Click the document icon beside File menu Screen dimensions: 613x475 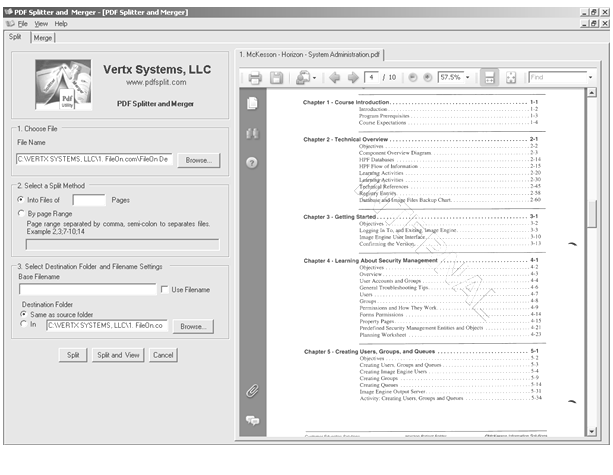pos(10,24)
